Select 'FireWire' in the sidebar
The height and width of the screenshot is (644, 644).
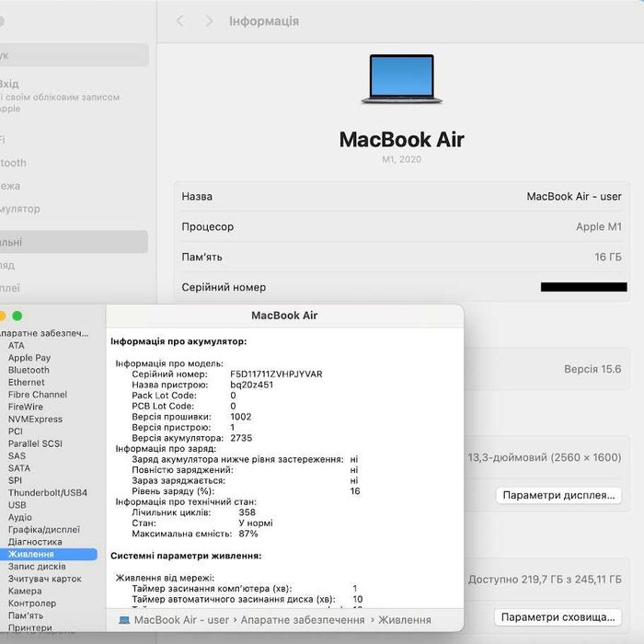coord(26,407)
